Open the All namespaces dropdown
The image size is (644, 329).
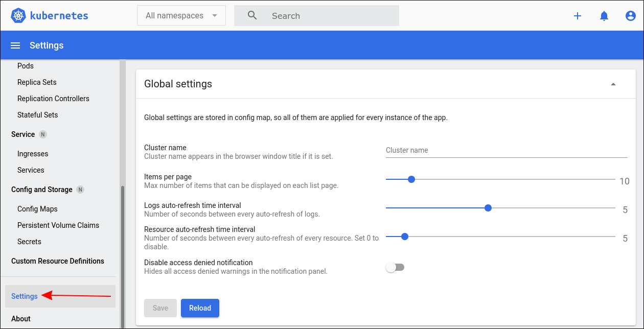(181, 16)
